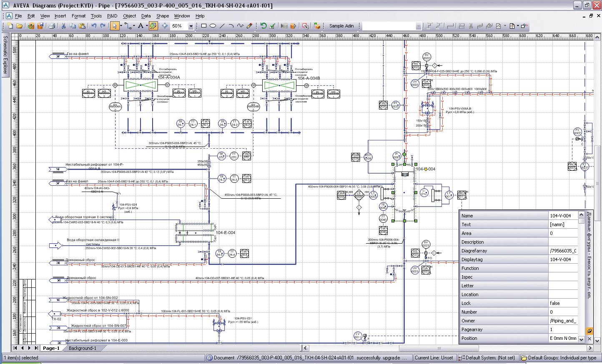Close the shape data panel
The width and height of the screenshot is (602, 364).
(589, 339)
